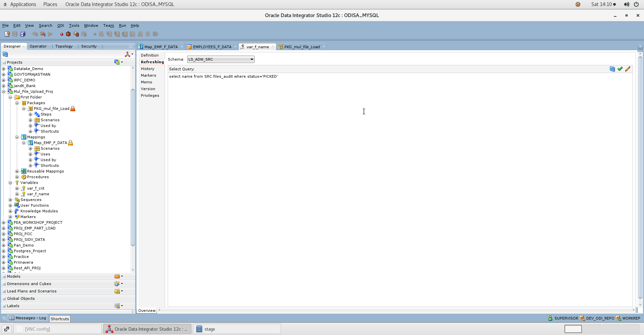This screenshot has width=644, height=335.
Task: Open the Run menu
Action: [x=122, y=25]
